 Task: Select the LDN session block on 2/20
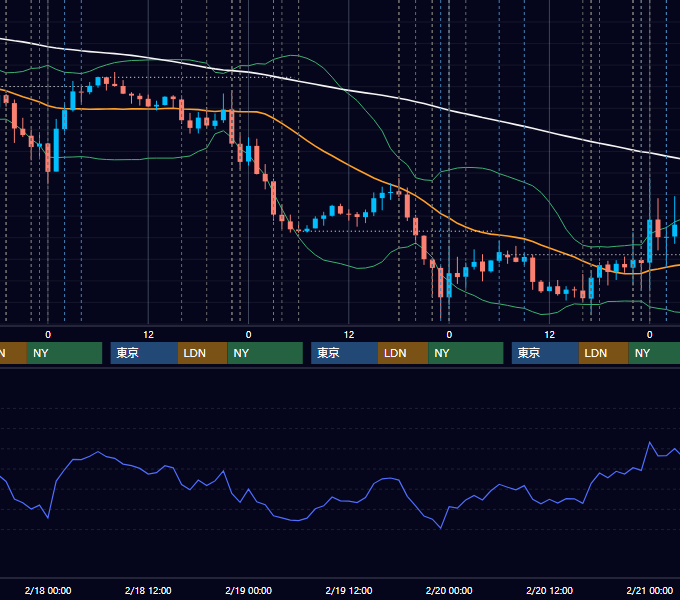pos(604,353)
